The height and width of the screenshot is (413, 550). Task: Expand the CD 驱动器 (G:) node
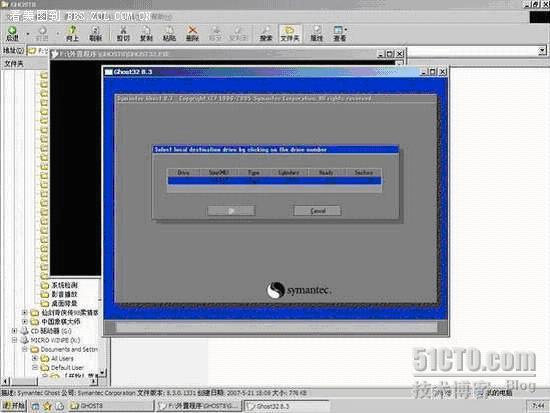click(14, 331)
